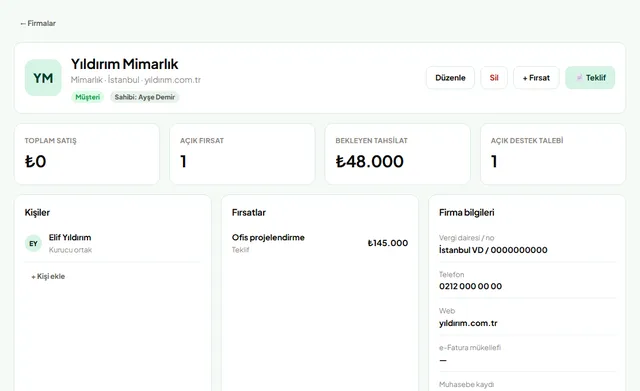
Task: Click the Düzenle button
Action: coord(450,78)
